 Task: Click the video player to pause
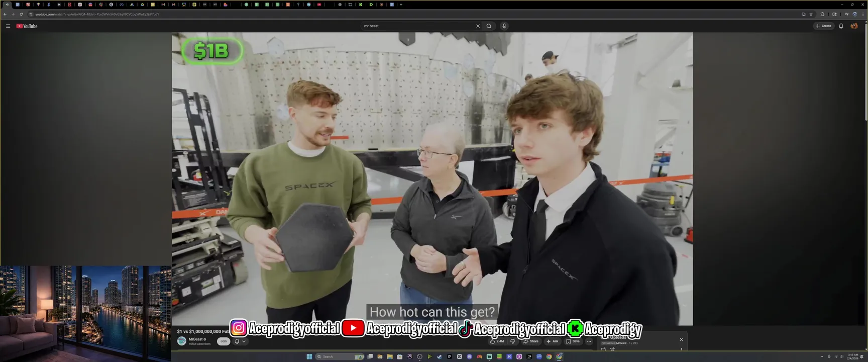pos(432,179)
